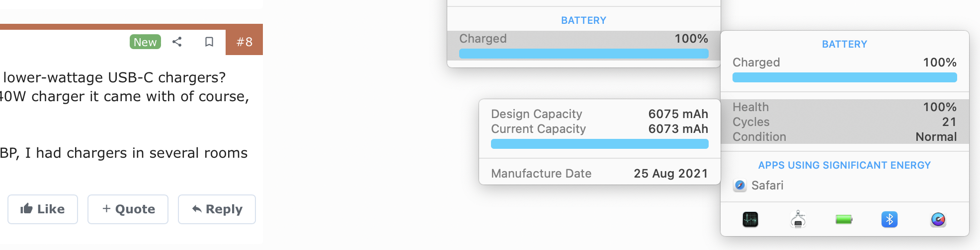Image resolution: width=980 pixels, height=250 pixels.
Task: Open Bluetooth settings icon
Action: tap(889, 219)
